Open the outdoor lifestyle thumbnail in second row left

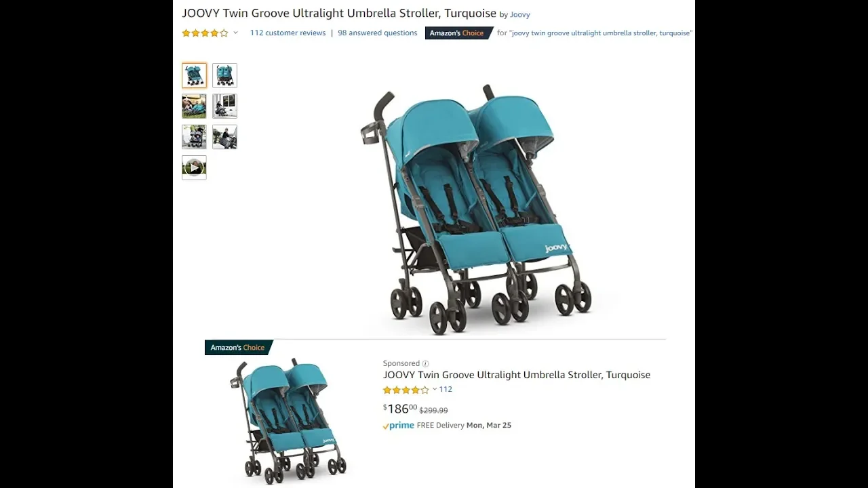pos(194,106)
